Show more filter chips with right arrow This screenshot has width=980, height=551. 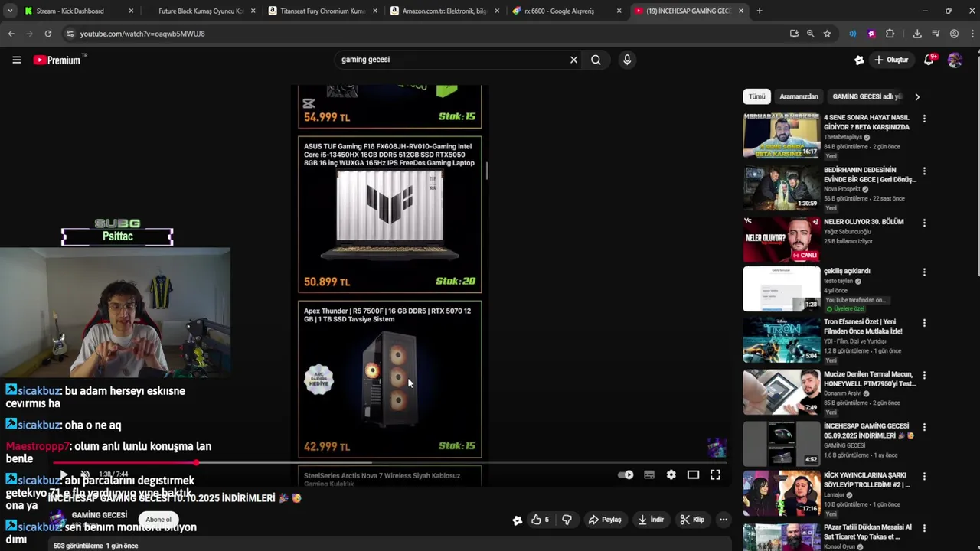tap(916, 96)
